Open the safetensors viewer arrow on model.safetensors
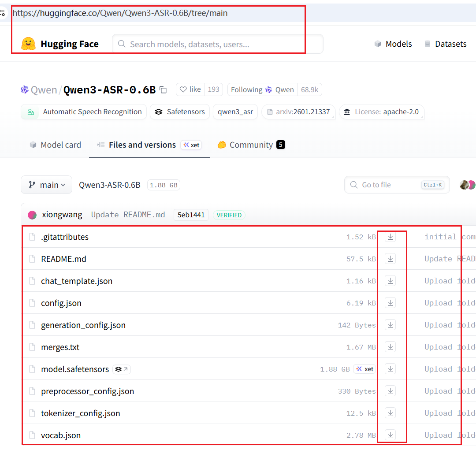This screenshot has height=454, width=476. [x=122, y=369]
